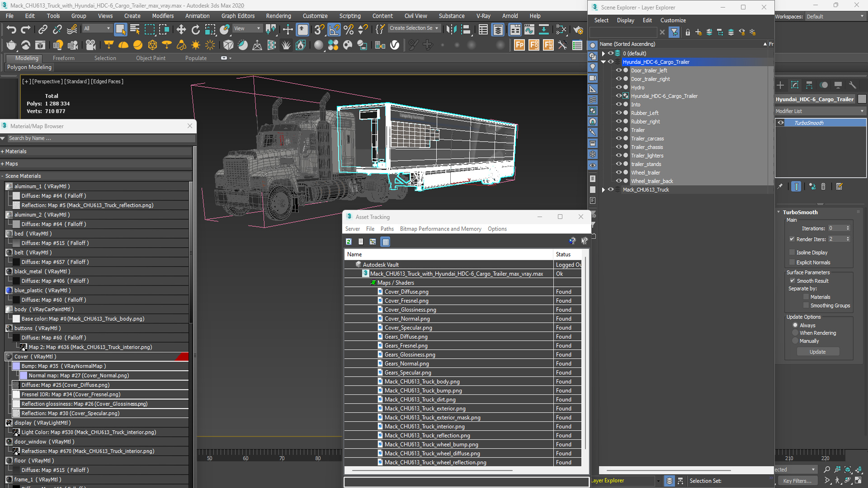Image resolution: width=868 pixels, height=488 pixels.
Task: Switch Asset Tracking to table view icon
Action: (x=386, y=242)
